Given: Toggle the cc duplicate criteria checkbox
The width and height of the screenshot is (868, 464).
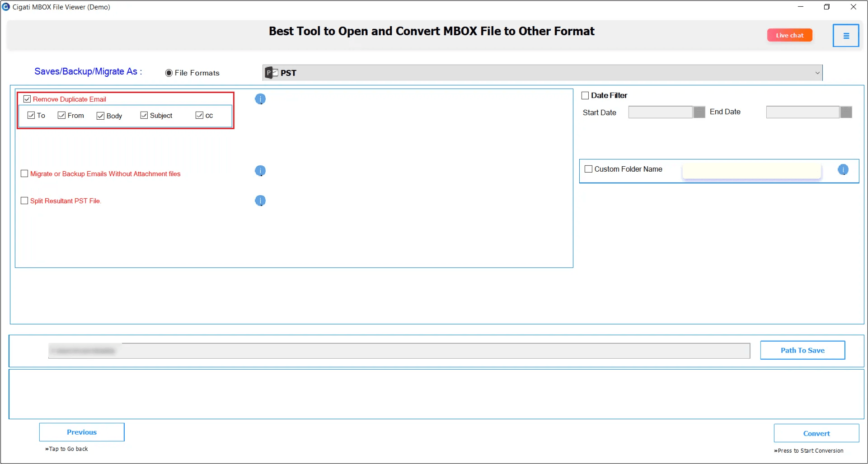Looking at the screenshot, I should (x=199, y=115).
